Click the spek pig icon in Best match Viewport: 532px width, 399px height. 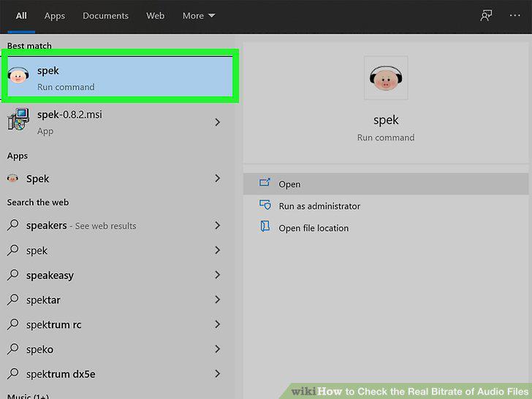click(18, 75)
